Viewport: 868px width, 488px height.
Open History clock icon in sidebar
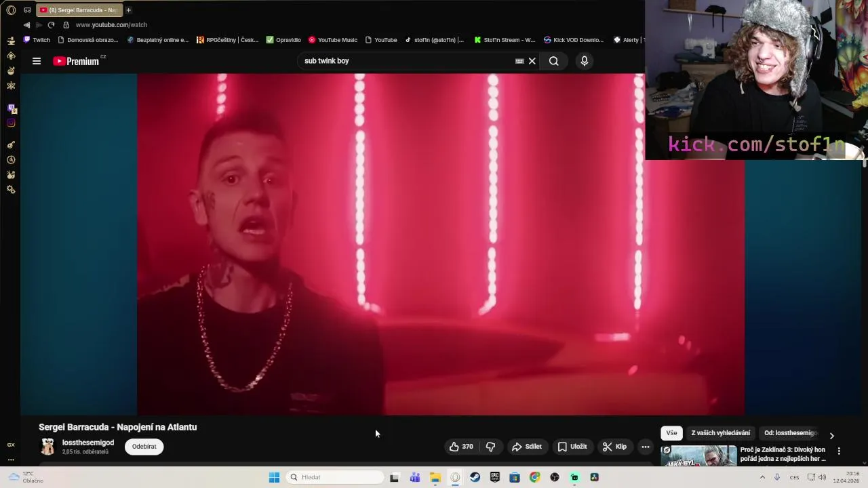click(x=11, y=160)
